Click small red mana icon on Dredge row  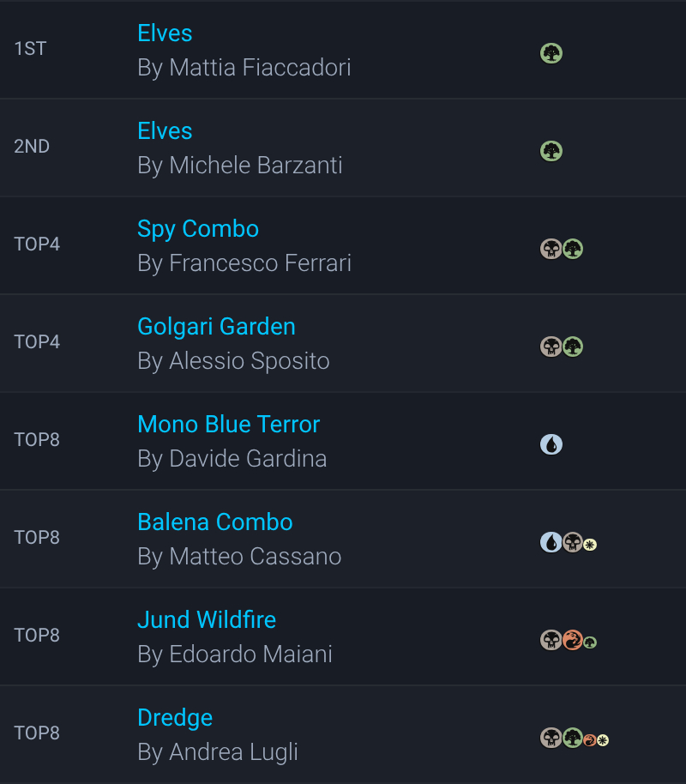pyautogui.click(x=589, y=740)
